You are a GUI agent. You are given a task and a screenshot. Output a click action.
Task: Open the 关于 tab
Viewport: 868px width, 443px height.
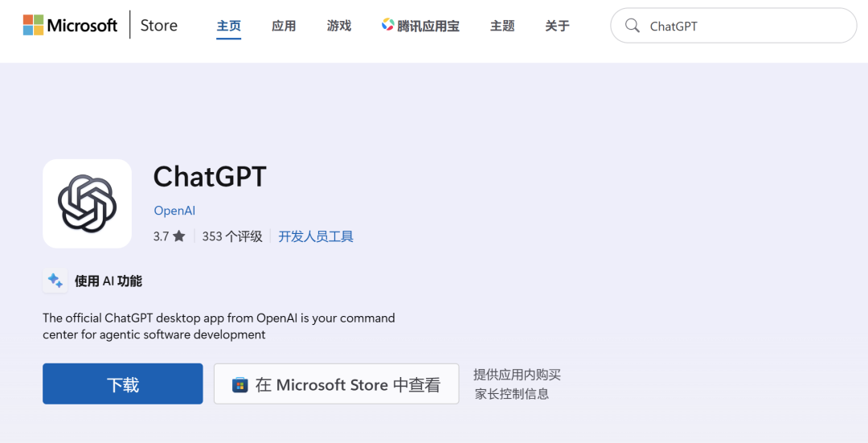557,26
